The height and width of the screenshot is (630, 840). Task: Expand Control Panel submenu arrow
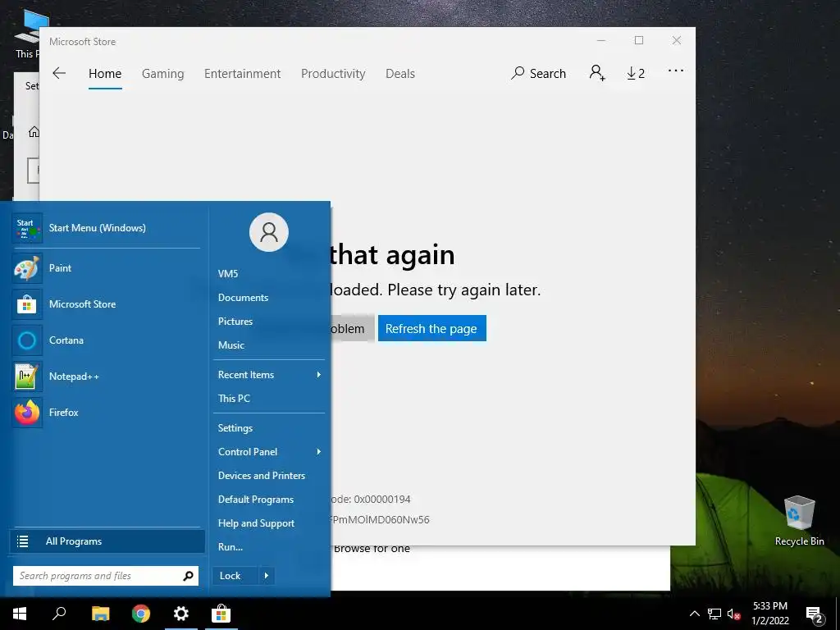[x=319, y=452]
